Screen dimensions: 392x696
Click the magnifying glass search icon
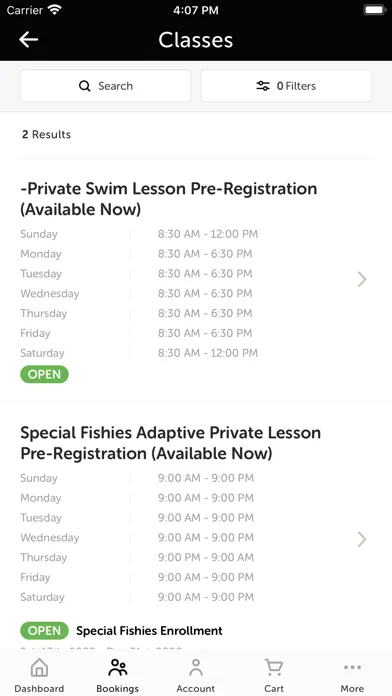tap(84, 86)
